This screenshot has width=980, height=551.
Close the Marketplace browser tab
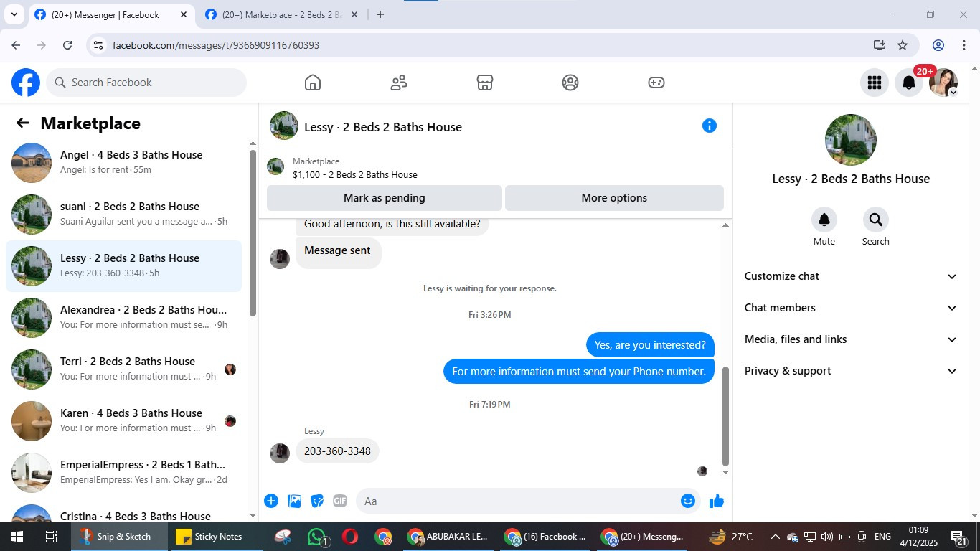[354, 14]
